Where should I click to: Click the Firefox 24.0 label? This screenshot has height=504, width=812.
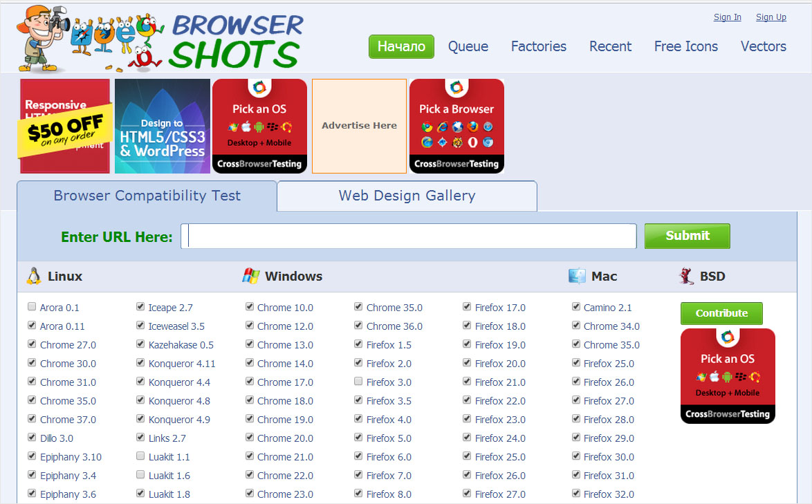coord(500,438)
